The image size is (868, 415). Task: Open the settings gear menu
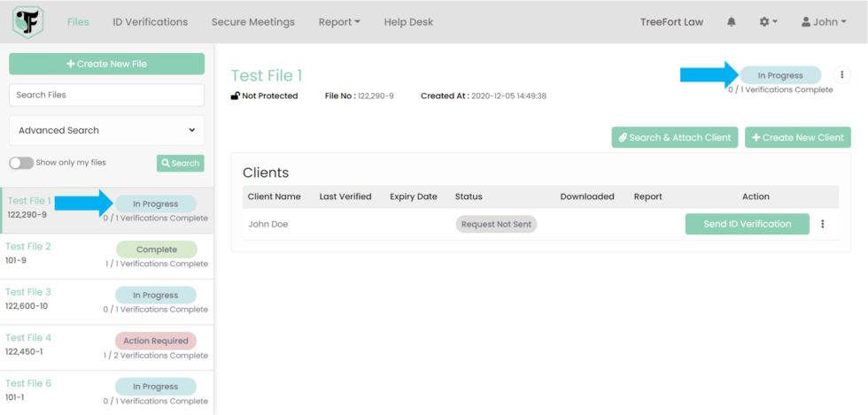[768, 22]
